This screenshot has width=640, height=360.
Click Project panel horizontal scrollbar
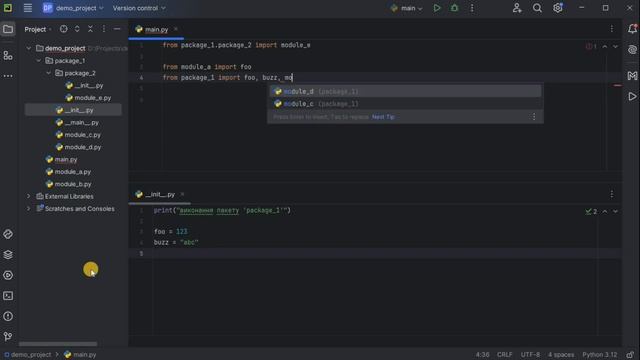(x=58, y=344)
